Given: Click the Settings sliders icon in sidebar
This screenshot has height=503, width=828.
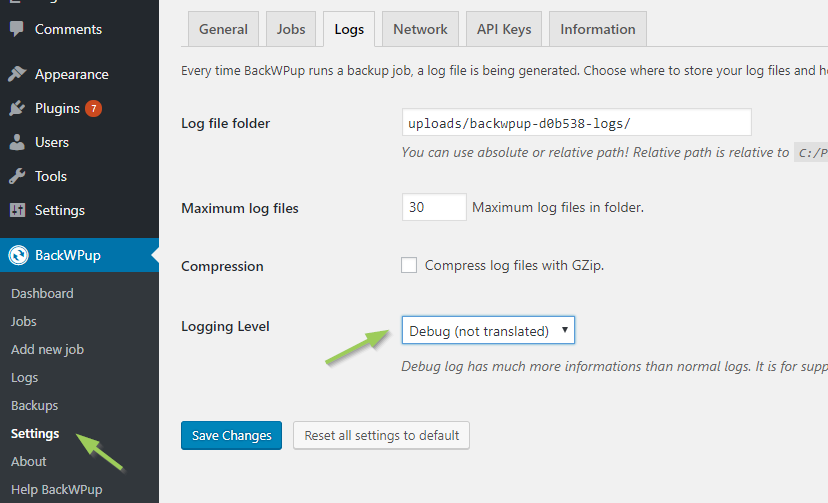Looking at the screenshot, I should coord(17,210).
